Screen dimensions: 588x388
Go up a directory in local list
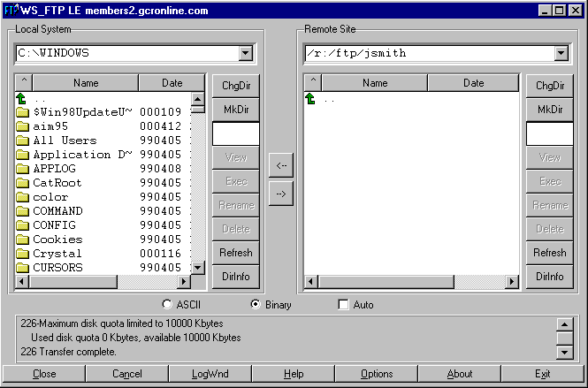21,99
